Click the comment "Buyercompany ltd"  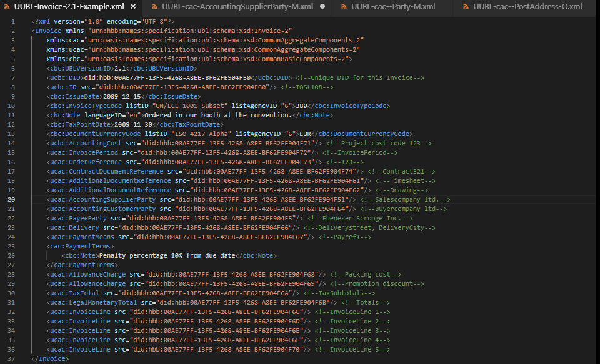click(403, 209)
